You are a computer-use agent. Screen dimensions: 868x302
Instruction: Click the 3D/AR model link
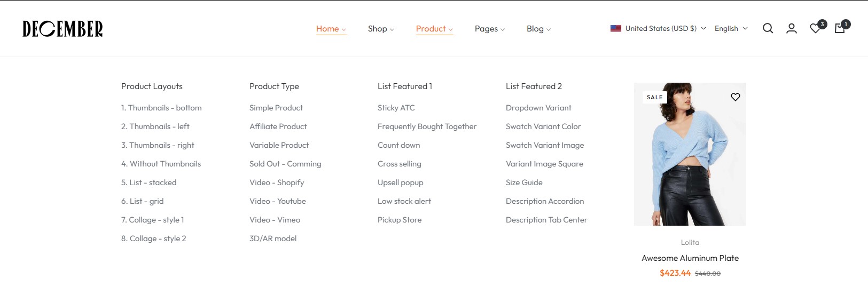(x=273, y=239)
